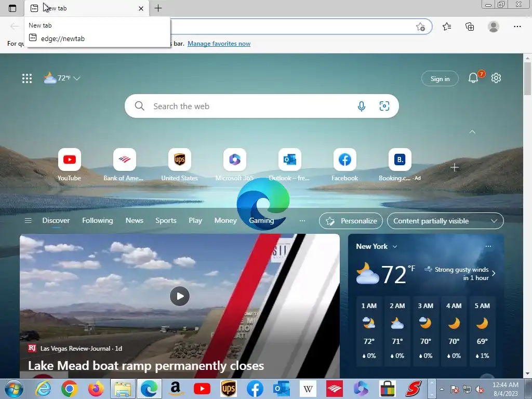Open page settings gear icon
The image size is (532, 399).
click(496, 78)
